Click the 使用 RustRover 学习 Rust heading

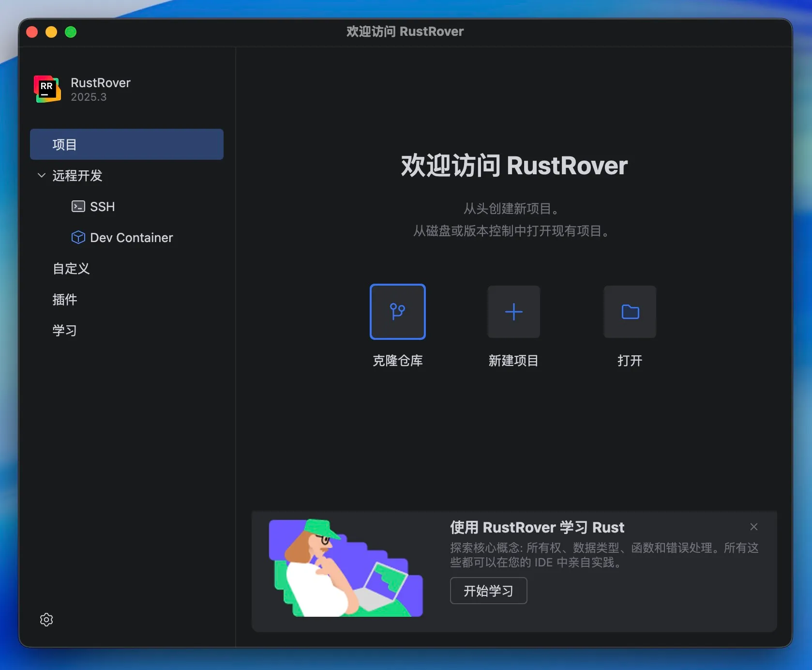(x=537, y=527)
